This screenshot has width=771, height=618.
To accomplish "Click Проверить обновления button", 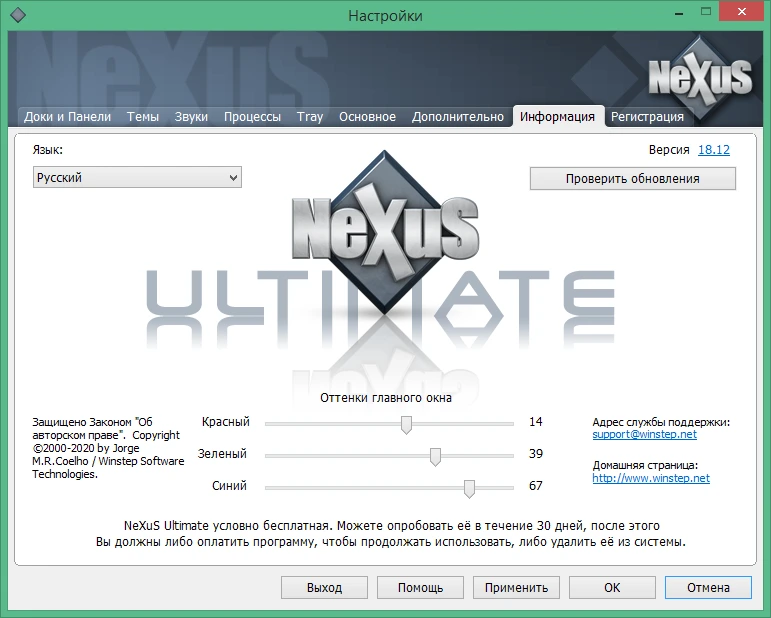I will point(632,178).
